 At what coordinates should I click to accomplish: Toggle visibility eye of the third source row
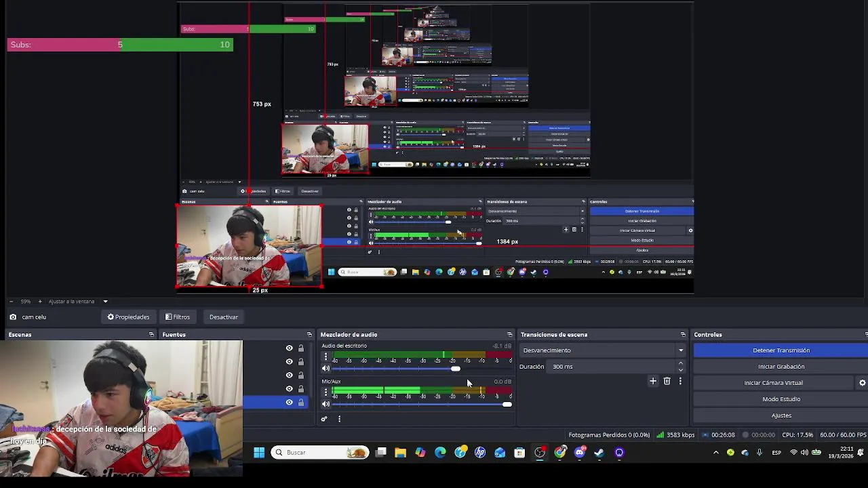pos(289,375)
